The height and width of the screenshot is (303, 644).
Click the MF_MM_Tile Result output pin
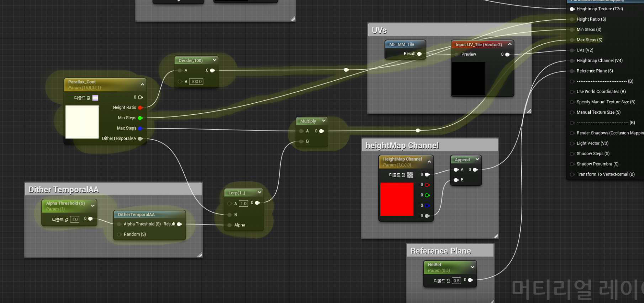pyautogui.click(x=419, y=54)
